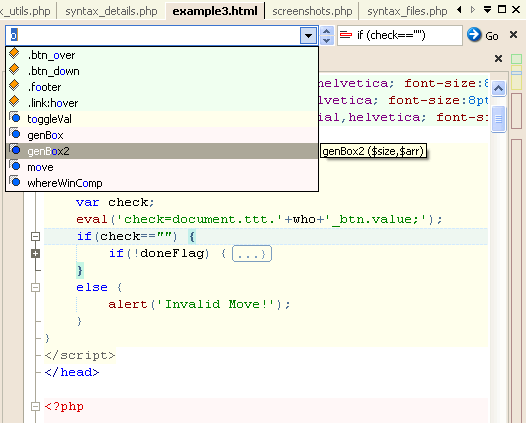Image resolution: width=526 pixels, height=423 pixels.
Task: Collapse the if(check=="") code block
Action: [x=35, y=236]
